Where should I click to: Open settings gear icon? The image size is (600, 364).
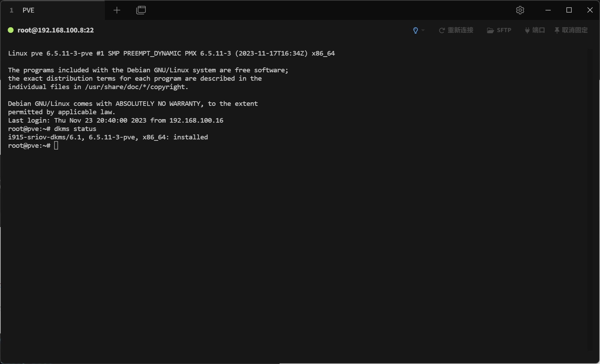coord(520,10)
